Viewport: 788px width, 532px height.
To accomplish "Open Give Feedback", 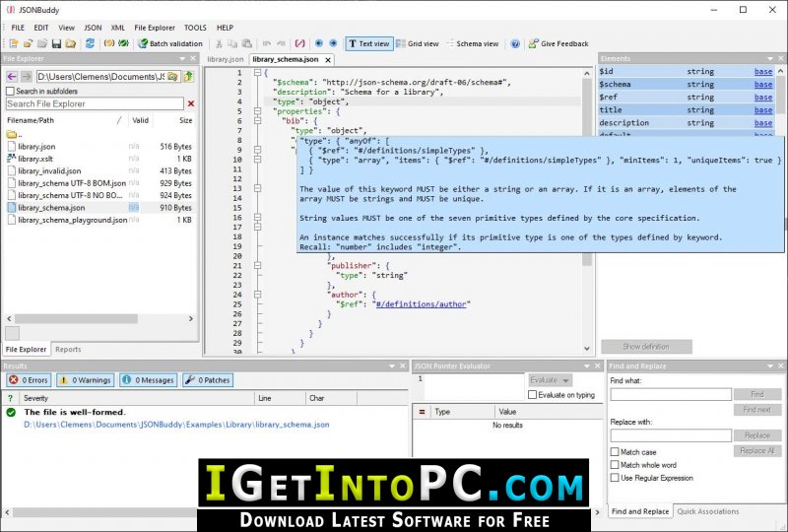I will (558, 43).
